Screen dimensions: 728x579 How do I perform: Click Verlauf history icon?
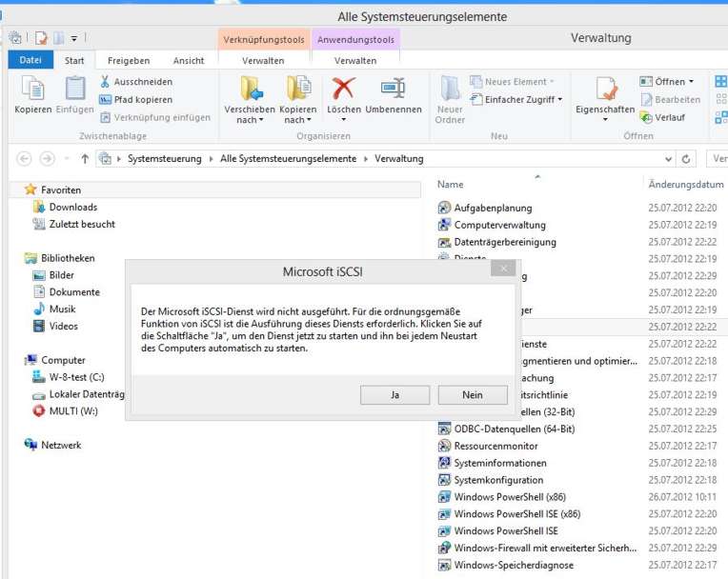pyautogui.click(x=646, y=117)
